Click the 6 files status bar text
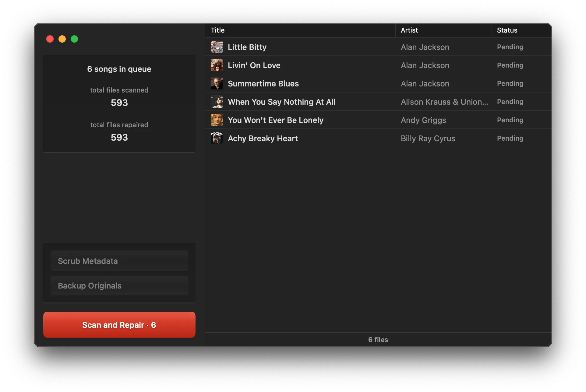This screenshot has width=586, height=392. coord(378,340)
